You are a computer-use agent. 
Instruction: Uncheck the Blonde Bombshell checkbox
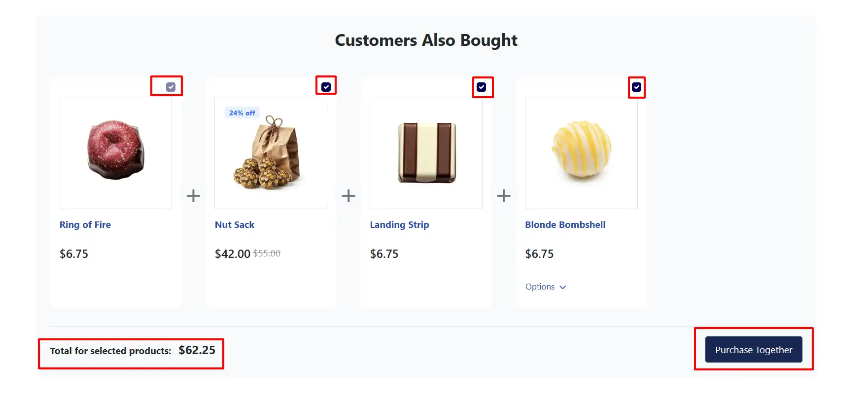coord(636,87)
